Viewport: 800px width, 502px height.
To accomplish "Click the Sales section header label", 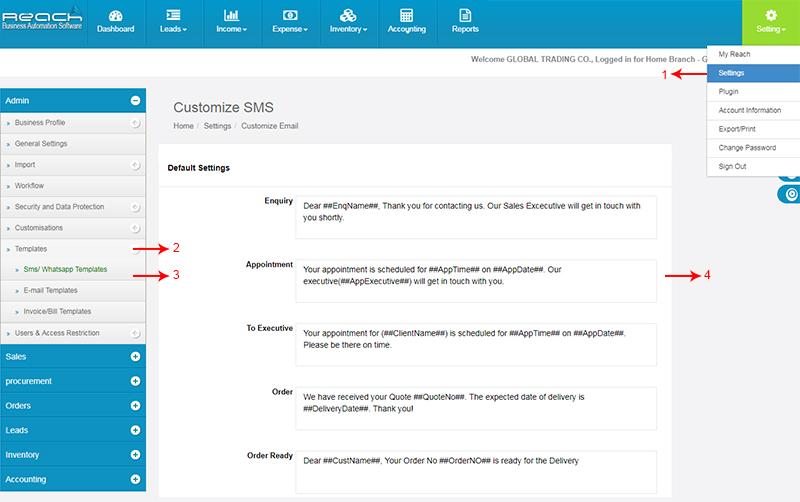I will pos(16,357).
